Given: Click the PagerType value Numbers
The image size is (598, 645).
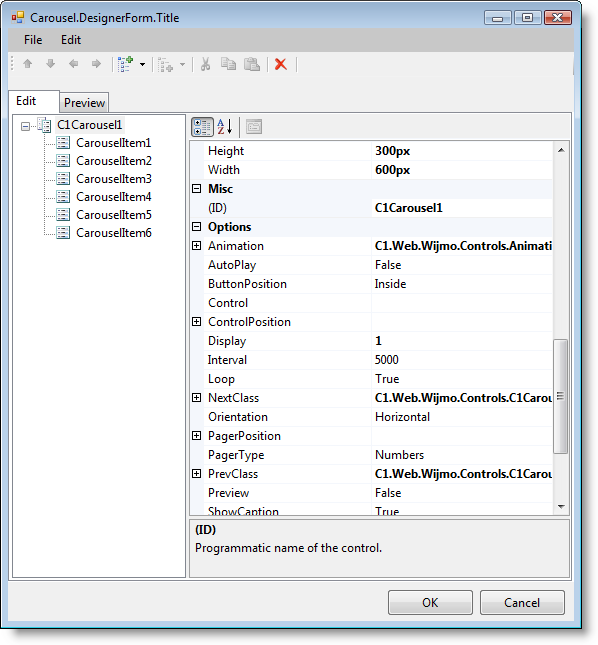Looking at the screenshot, I should 462,455.
